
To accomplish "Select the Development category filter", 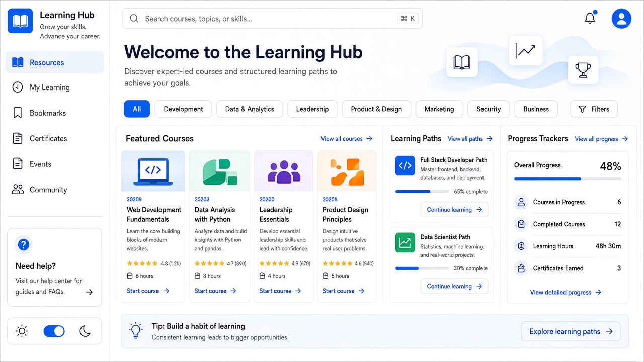I will click(183, 109).
